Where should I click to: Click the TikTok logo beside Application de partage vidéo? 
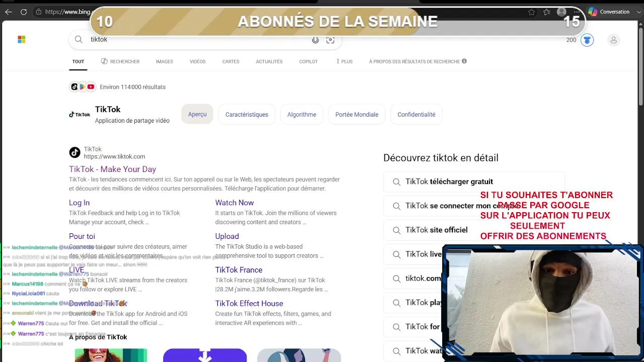click(79, 115)
